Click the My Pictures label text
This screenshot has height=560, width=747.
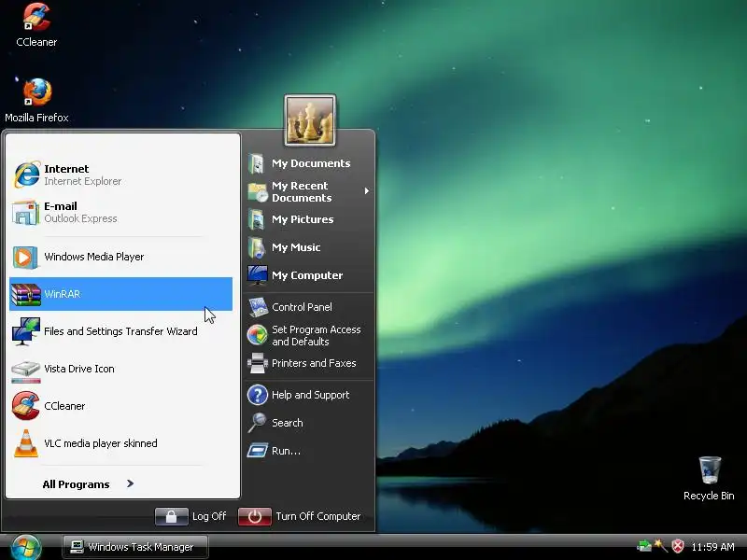(x=303, y=219)
